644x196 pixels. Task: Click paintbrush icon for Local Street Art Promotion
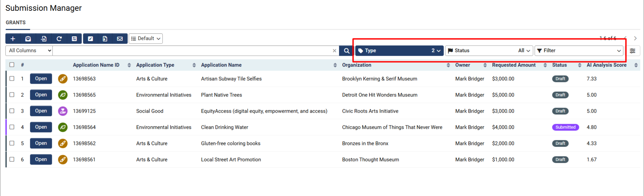point(63,159)
